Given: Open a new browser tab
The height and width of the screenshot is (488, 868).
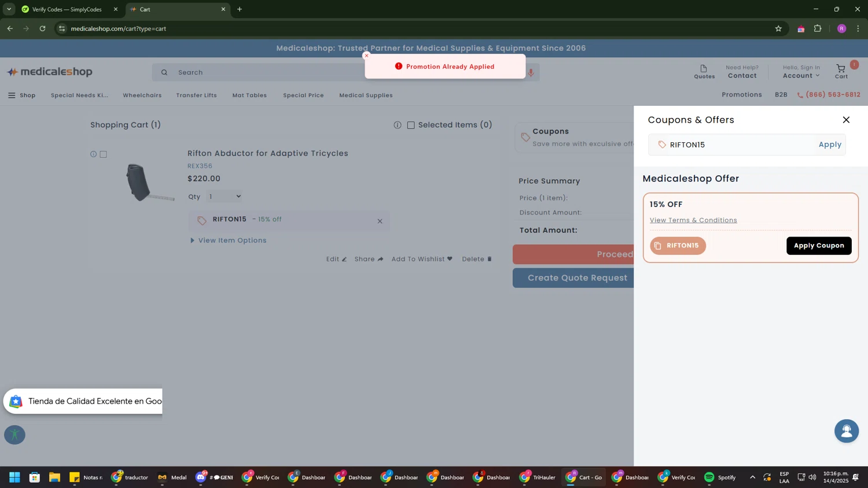Looking at the screenshot, I should 240,9.
